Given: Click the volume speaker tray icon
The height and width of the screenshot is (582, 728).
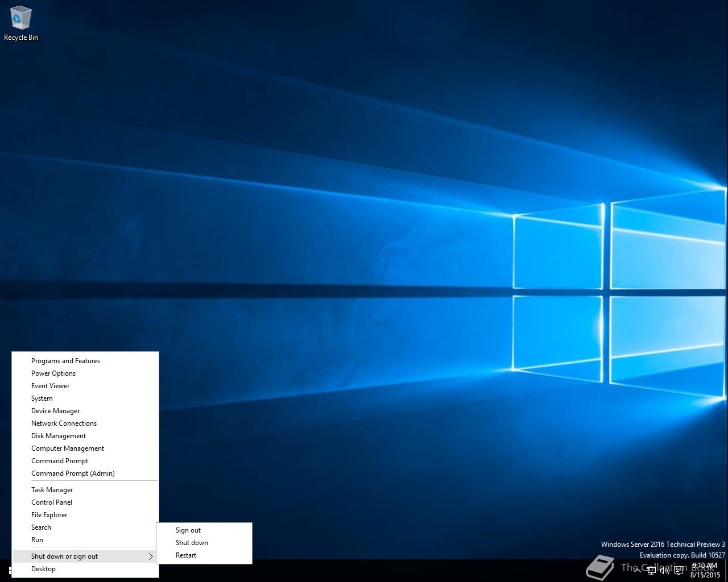Looking at the screenshot, I should click(x=664, y=571).
